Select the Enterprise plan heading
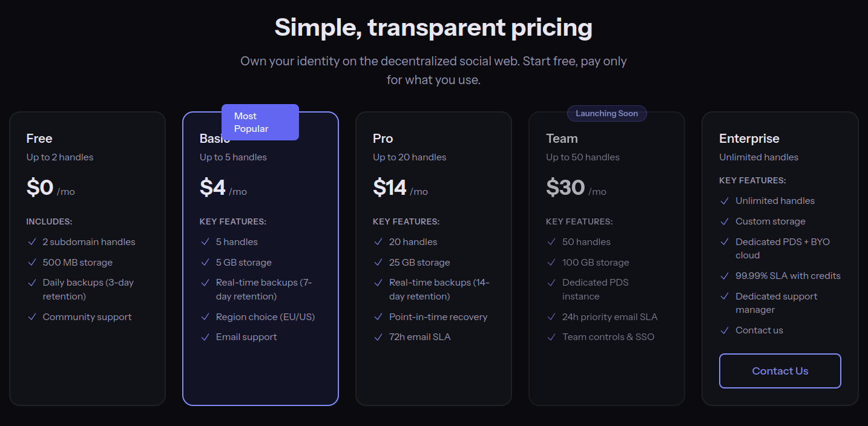868x426 pixels. point(749,139)
